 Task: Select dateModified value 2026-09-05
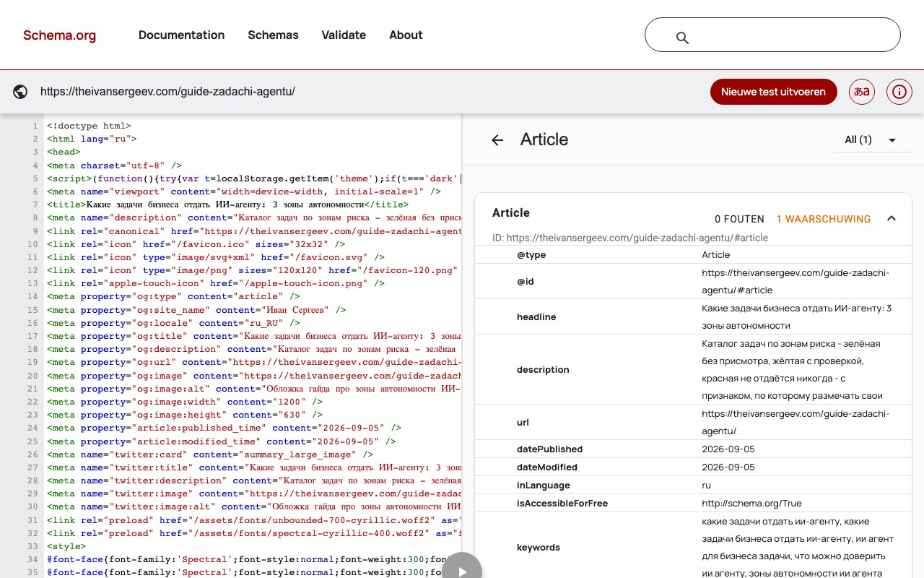[728, 467]
